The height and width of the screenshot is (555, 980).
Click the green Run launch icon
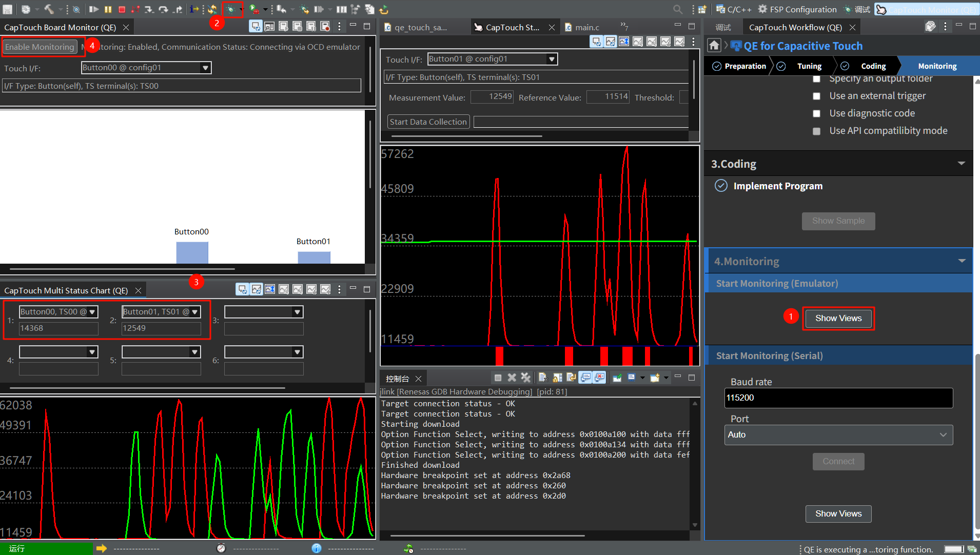click(254, 9)
